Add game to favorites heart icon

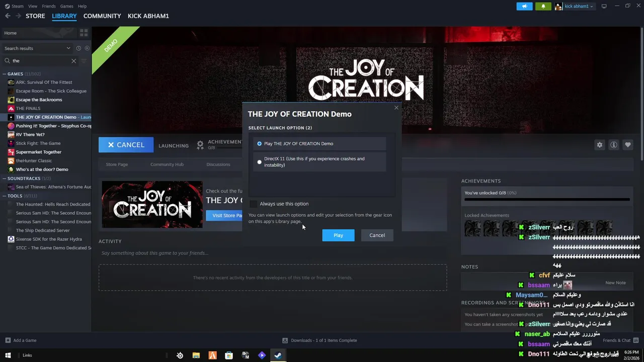coord(628,145)
